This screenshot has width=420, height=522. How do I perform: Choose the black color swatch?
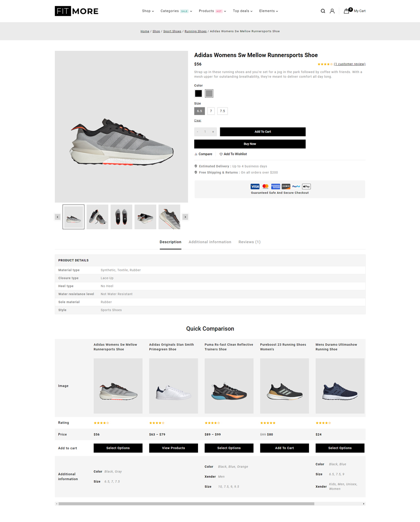pos(198,94)
